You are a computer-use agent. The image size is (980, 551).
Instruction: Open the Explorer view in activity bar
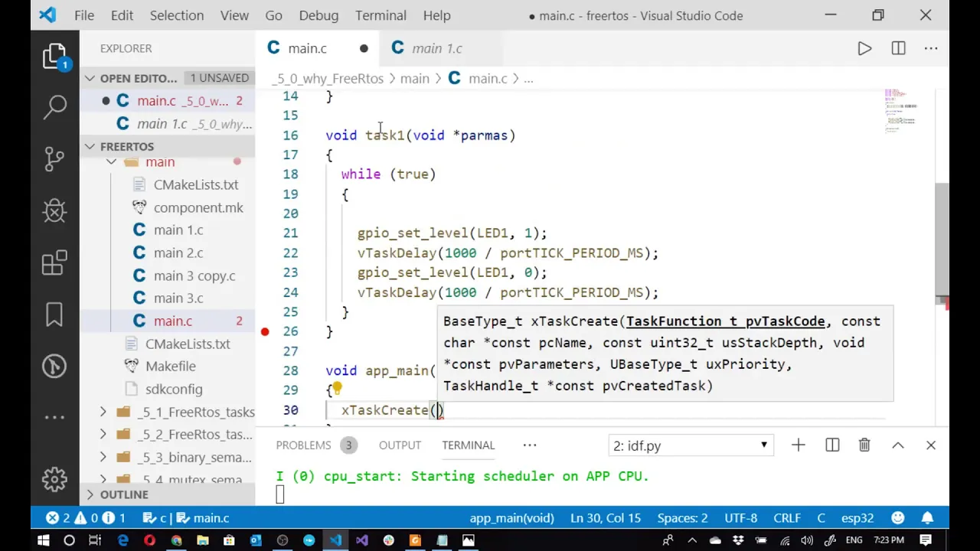coord(55,57)
